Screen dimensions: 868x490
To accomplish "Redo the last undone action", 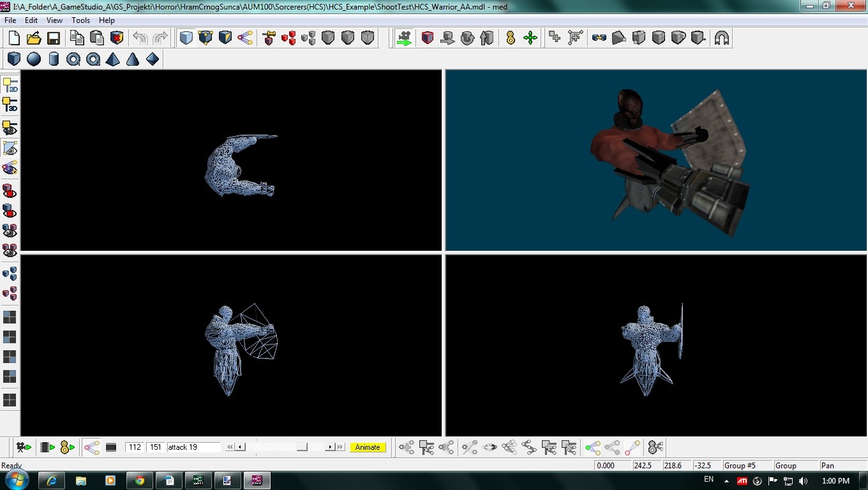I will [x=160, y=38].
